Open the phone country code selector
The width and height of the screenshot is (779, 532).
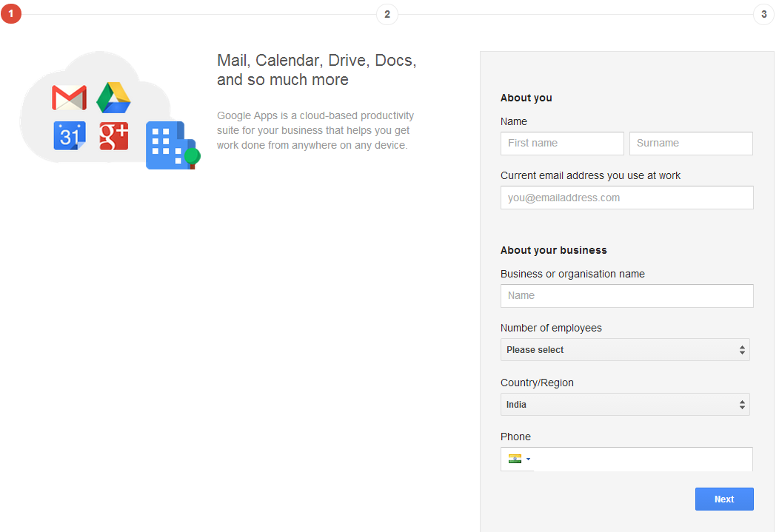click(517, 459)
